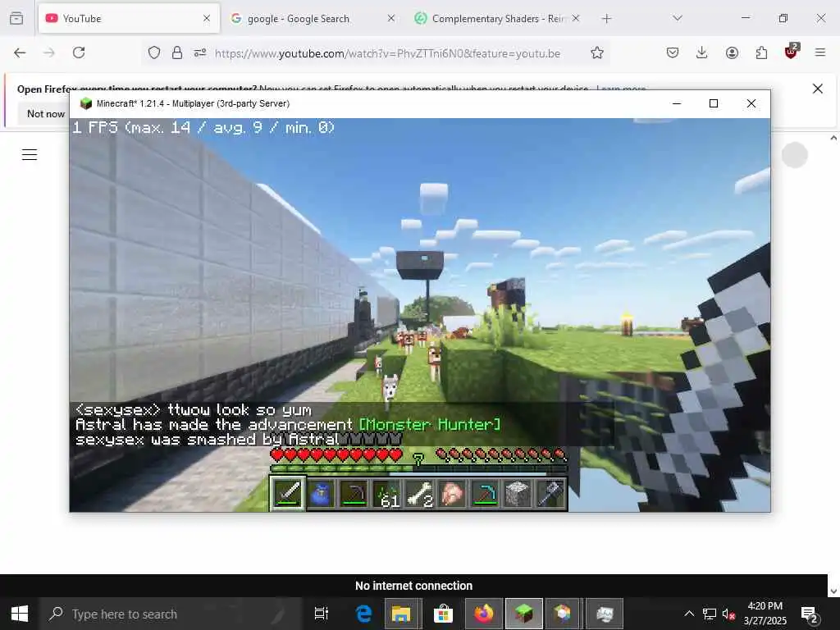Image resolution: width=840 pixels, height=630 pixels.
Task: Select the hotbar slot with 61 items
Action: (387, 493)
